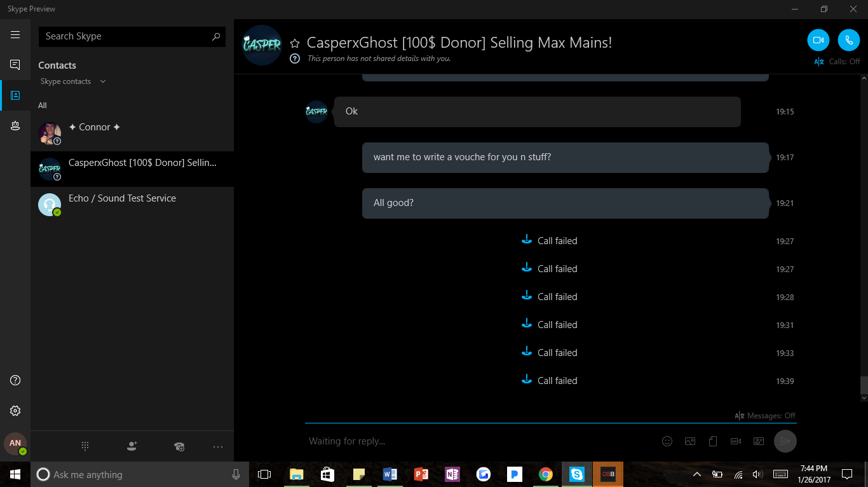Open the Bots sidebar icon

tap(15, 126)
